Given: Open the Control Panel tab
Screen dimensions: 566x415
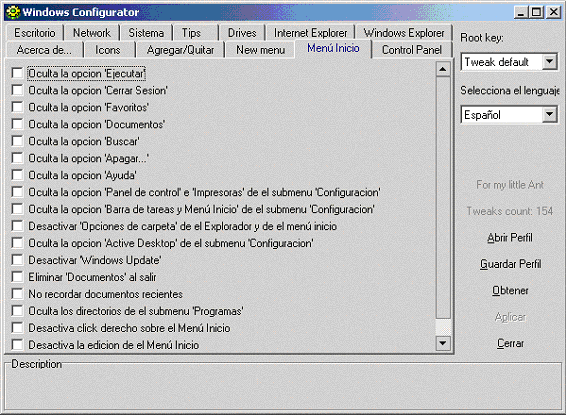Looking at the screenshot, I should click(x=412, y=50).
